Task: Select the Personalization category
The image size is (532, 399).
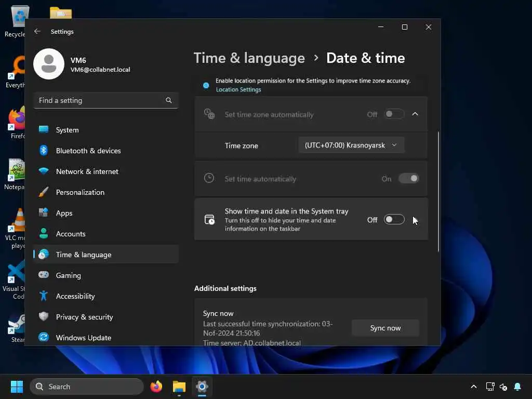Action: [x=106, y=192]
